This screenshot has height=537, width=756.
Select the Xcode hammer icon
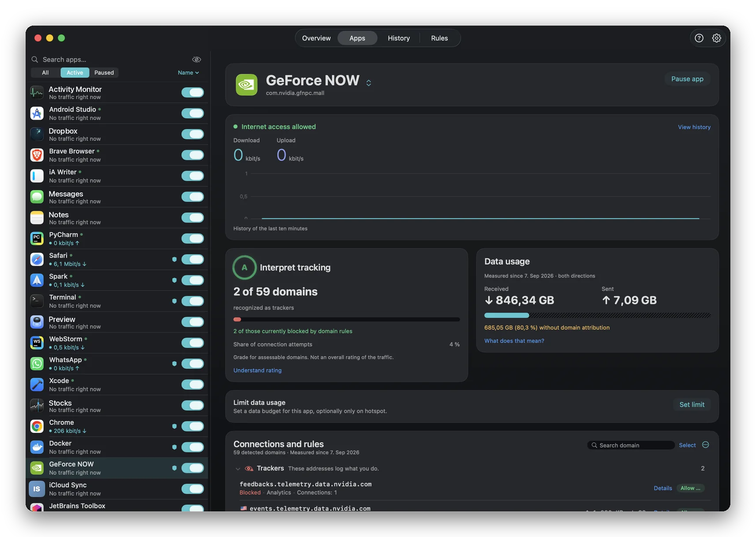point(37,384)
